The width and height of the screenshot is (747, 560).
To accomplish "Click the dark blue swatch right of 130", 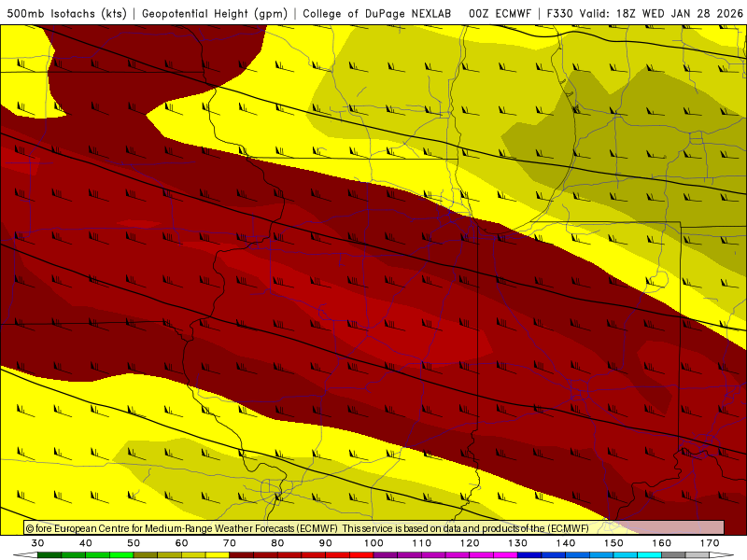I will pyautogui.click(x=529, y=555).
